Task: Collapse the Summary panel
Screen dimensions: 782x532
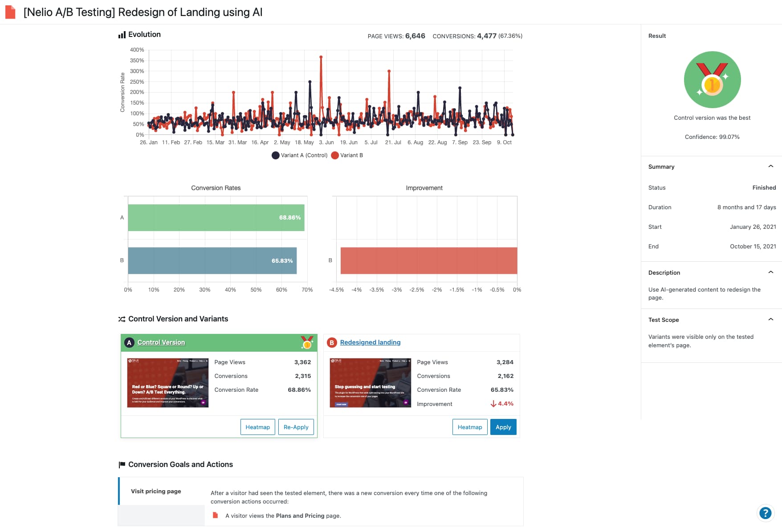Action: tap(770, 167)
